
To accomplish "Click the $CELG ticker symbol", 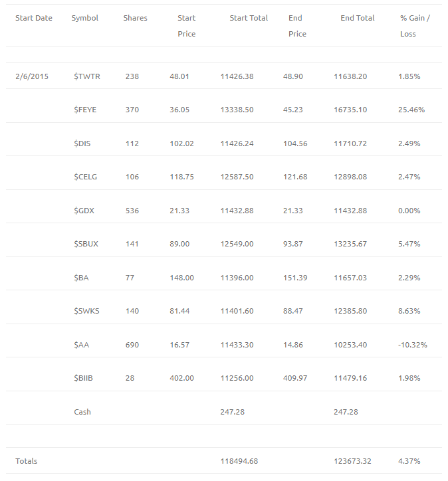I will [85, 177].
